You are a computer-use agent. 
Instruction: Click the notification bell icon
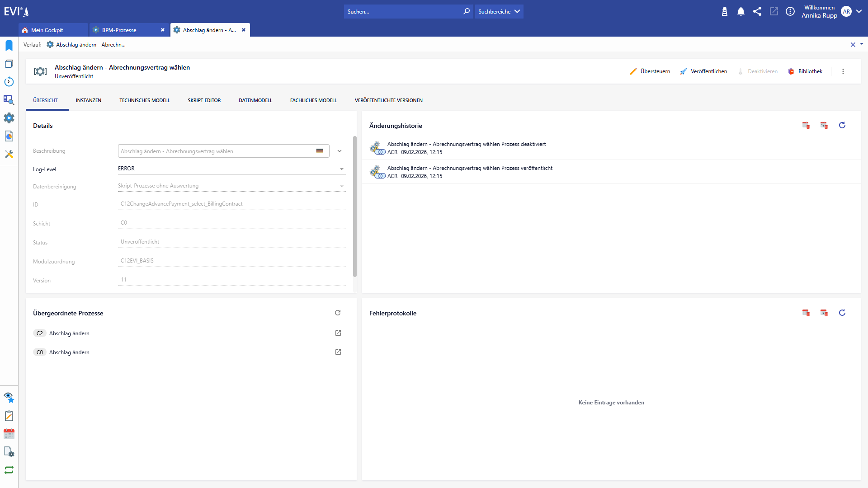click(741, 12)
